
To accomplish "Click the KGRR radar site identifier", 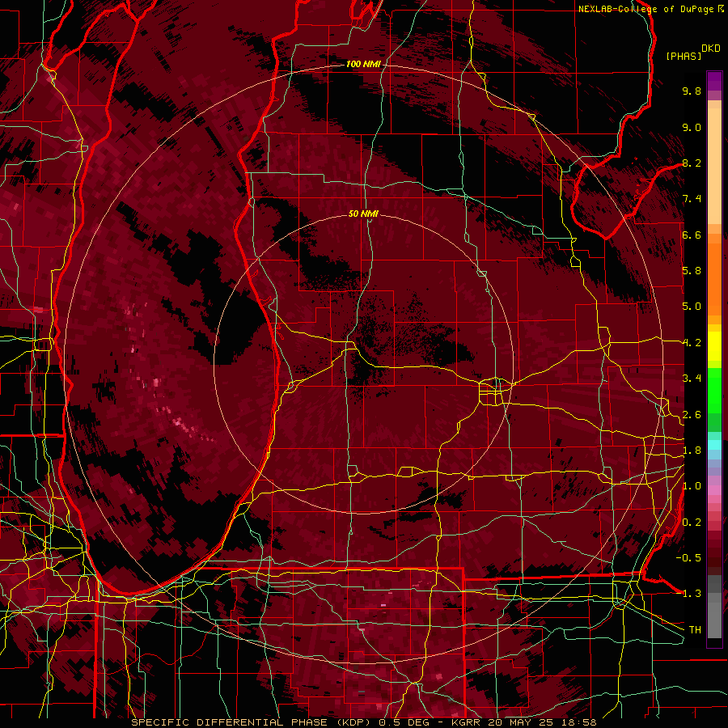I will [x=467, y=722].
